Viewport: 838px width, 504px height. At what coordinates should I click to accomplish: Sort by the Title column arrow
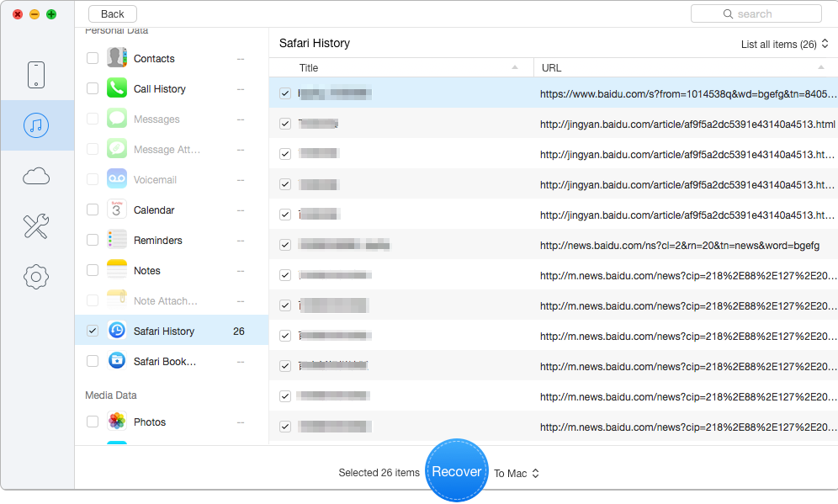pyautogui.click(x=515, y=67)
